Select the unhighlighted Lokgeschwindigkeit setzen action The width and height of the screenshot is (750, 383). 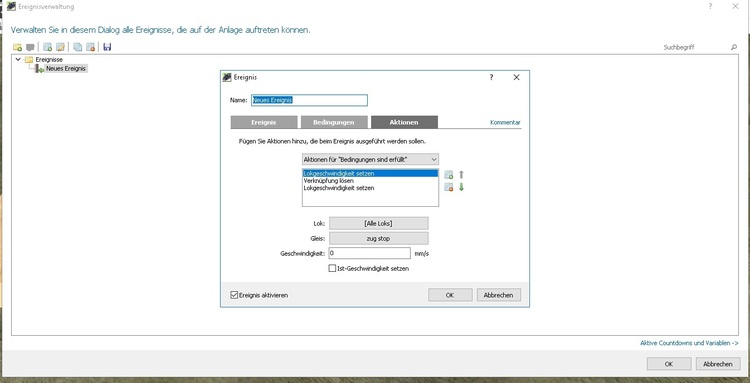(x=370, y=188)
